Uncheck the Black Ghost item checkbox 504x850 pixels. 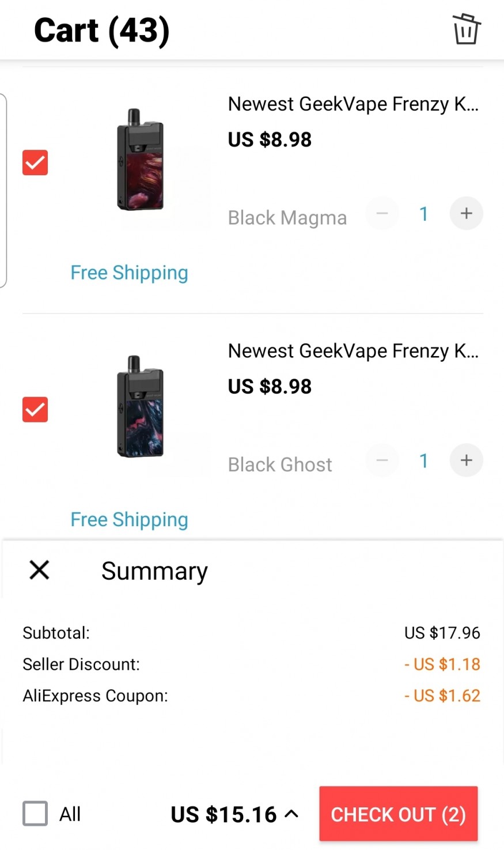point(35,410)
